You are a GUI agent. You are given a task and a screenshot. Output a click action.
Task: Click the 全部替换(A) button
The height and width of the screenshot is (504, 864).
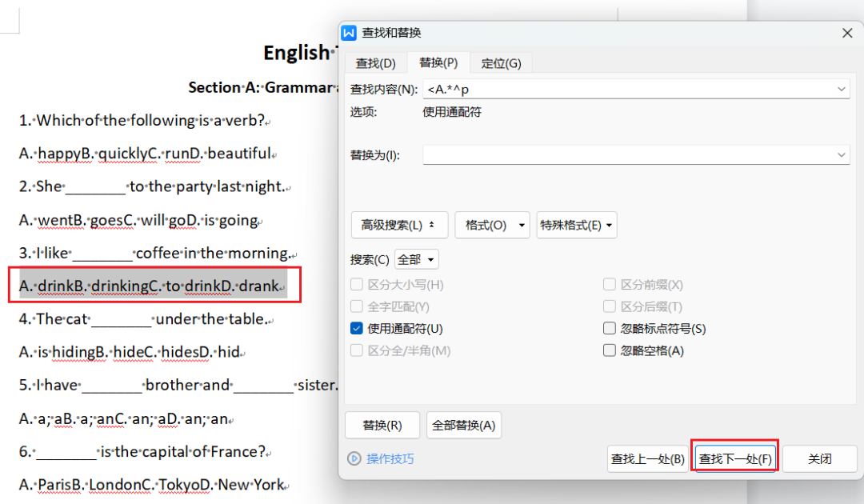click(463, 426)
